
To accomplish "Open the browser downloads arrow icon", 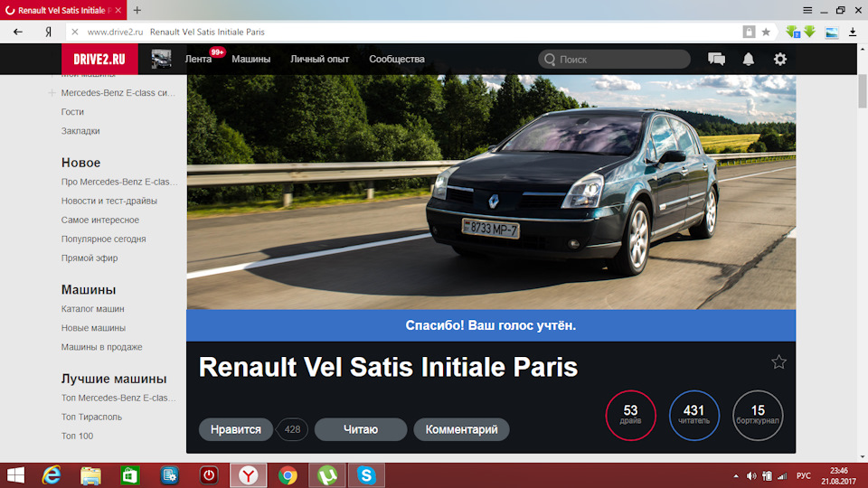I will tap(853, 33).
